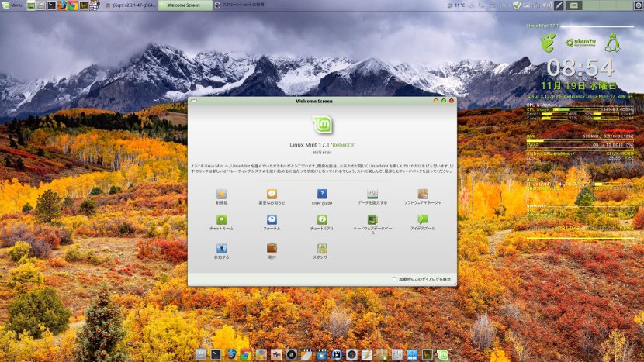The width and height of the screenshot is (644, 362).
Task: Switch to Welcome Screen taskbar button
Action: point(185,5)
